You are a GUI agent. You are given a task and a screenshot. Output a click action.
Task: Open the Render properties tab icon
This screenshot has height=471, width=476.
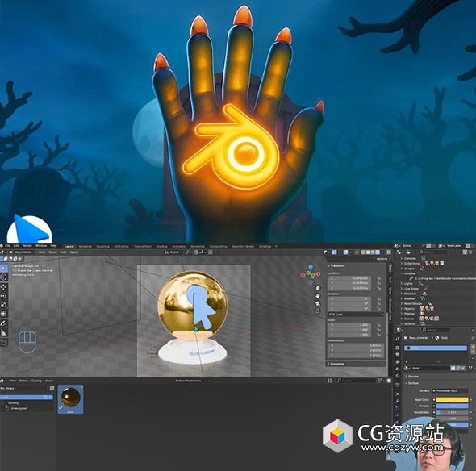[x=398, y=348]
